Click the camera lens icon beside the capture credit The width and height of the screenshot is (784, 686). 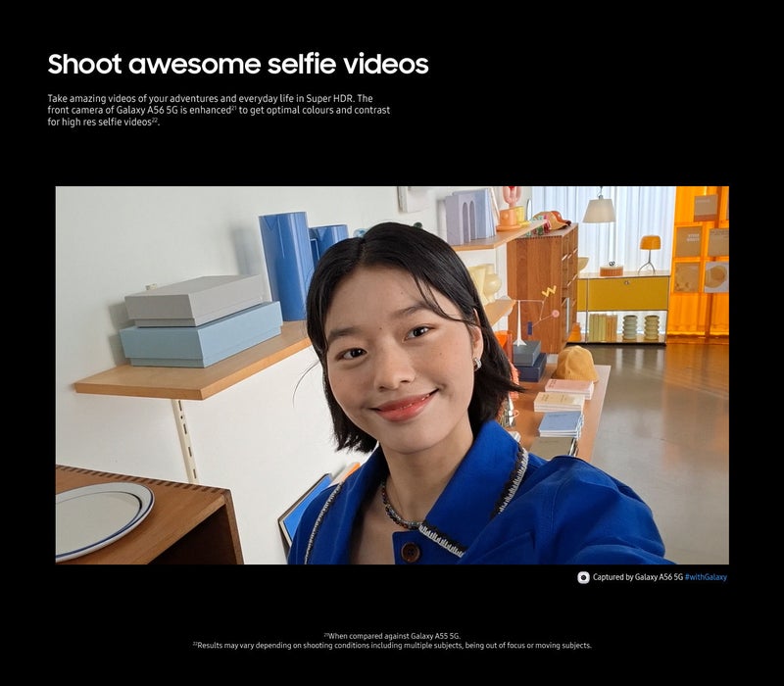[x=583, y=577]
